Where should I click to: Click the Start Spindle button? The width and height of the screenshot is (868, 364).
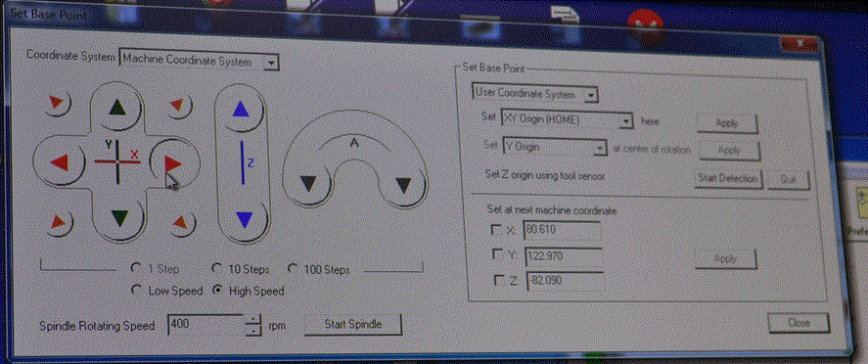[352, 325]
